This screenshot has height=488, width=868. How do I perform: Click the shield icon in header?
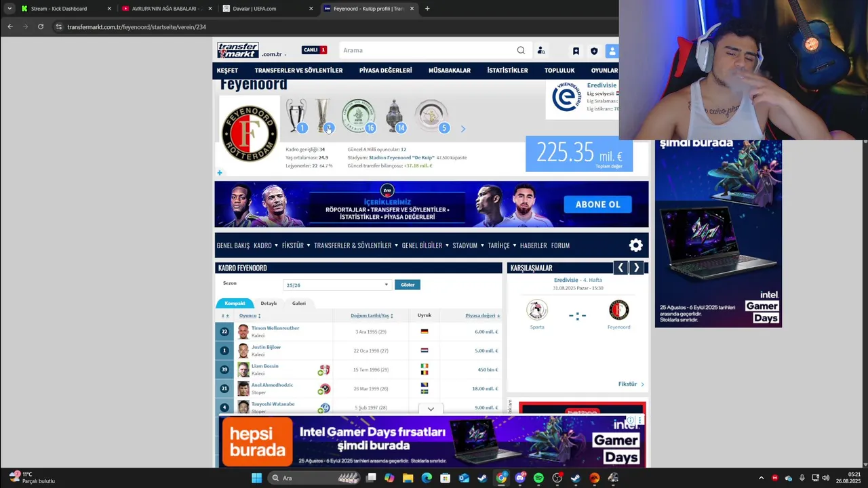point(594,51)
